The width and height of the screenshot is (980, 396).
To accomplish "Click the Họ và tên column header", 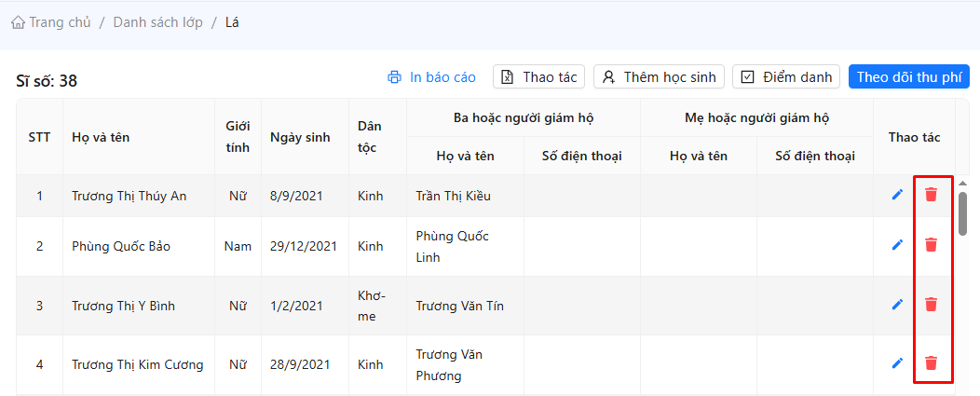I will point(101,137).
